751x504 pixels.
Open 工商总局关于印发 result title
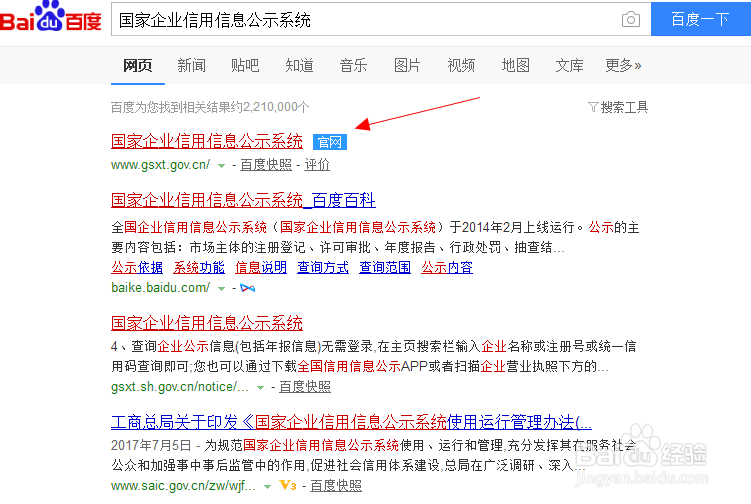(352, 423)
